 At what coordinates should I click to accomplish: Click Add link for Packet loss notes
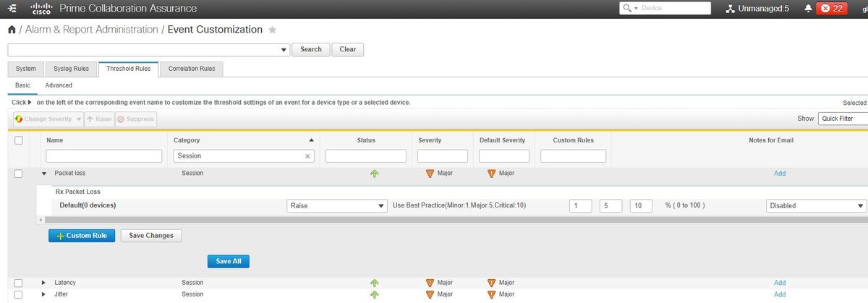click(780, 174)
